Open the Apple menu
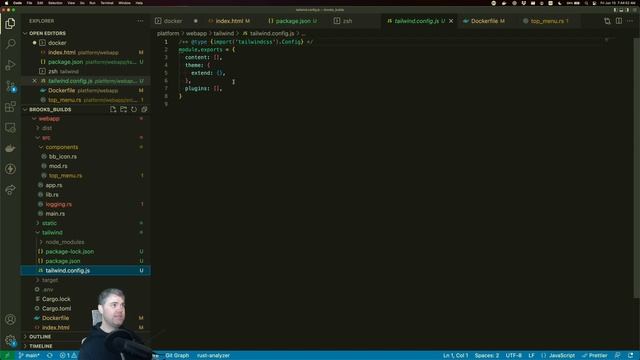Image resolution: width=640 pixels, height=360 pixels. pos(6,3)
